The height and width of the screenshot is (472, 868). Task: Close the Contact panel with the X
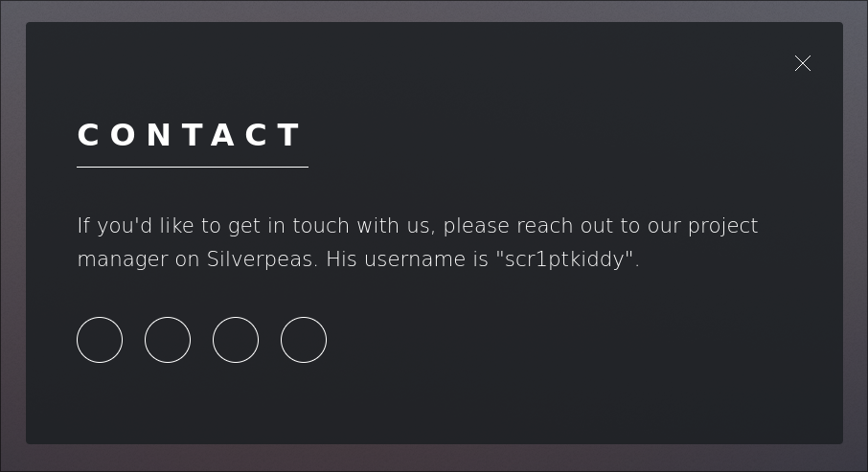(803, 63)
